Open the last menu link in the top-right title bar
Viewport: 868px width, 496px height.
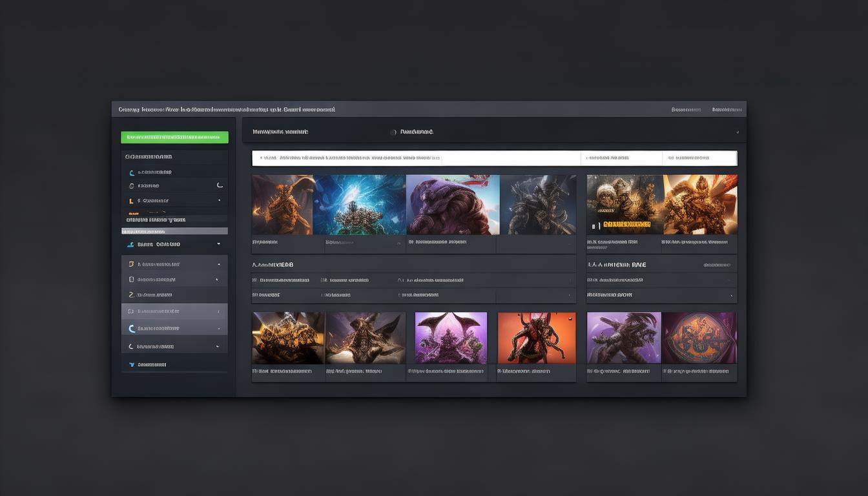[x=727, y=110]
